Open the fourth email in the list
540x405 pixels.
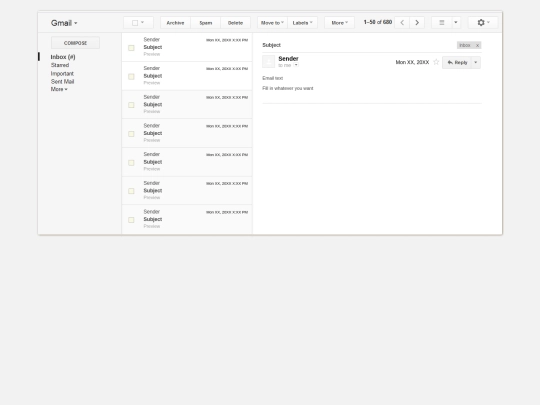click(187, 133)
